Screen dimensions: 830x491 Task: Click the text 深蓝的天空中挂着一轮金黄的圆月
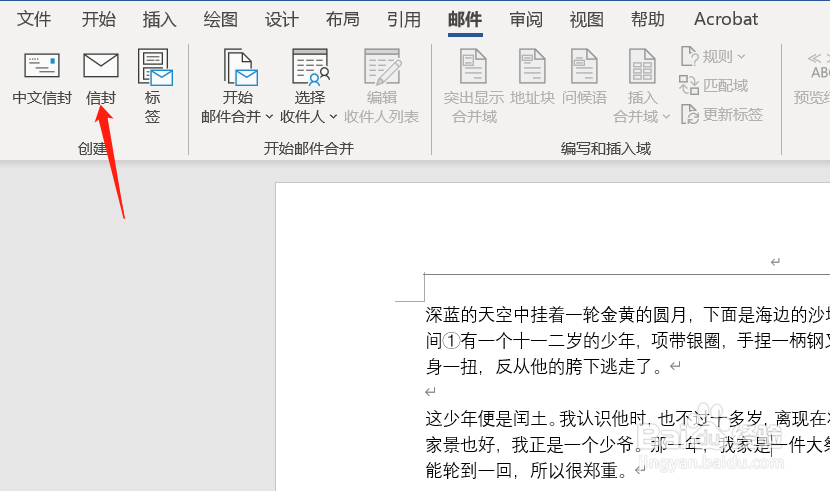pos(556,315)
